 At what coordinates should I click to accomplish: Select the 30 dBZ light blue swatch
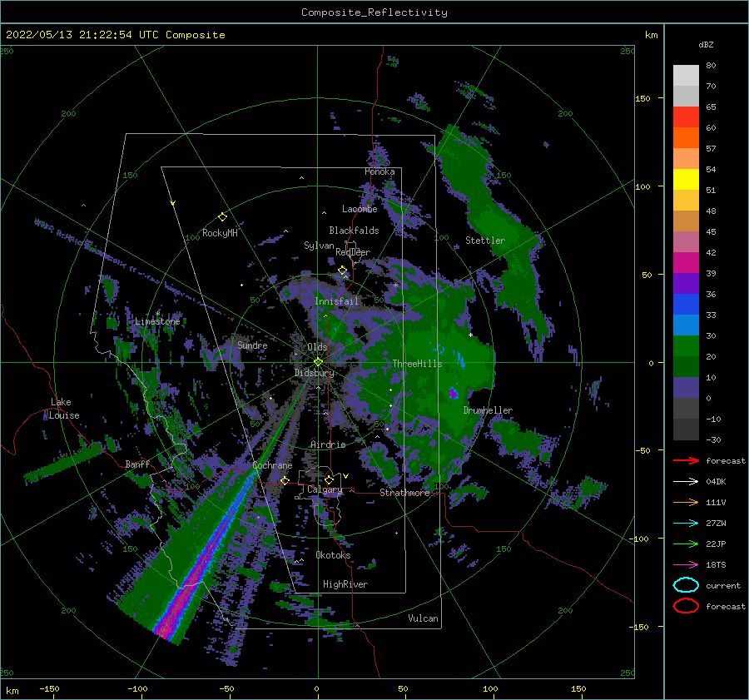pyautogui.click(x=686, y=325)
